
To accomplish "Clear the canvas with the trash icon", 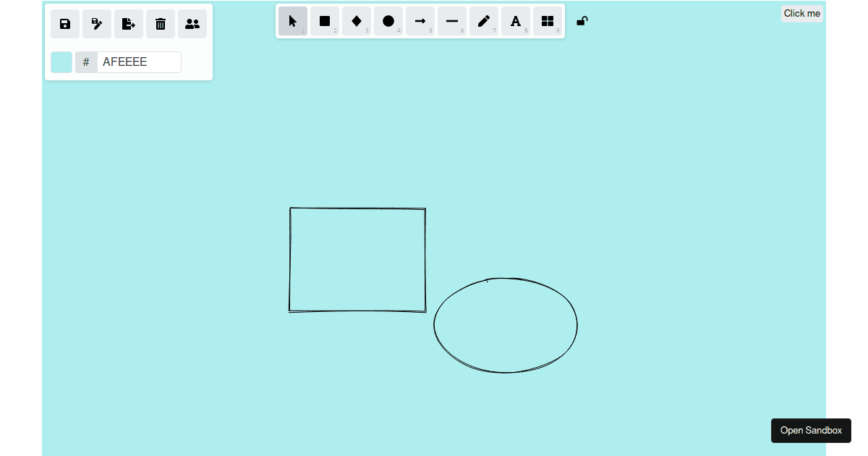I will tap(160, 24).
